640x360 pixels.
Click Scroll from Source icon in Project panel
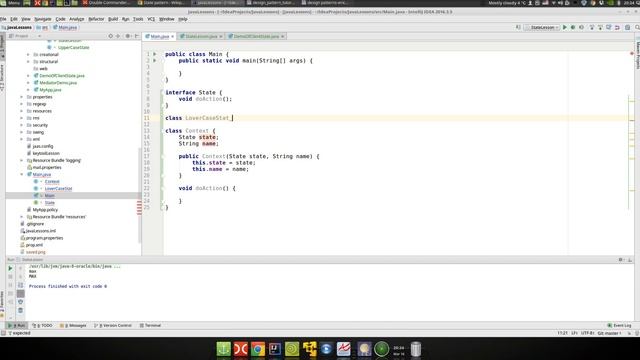click(x=111, y=36)
